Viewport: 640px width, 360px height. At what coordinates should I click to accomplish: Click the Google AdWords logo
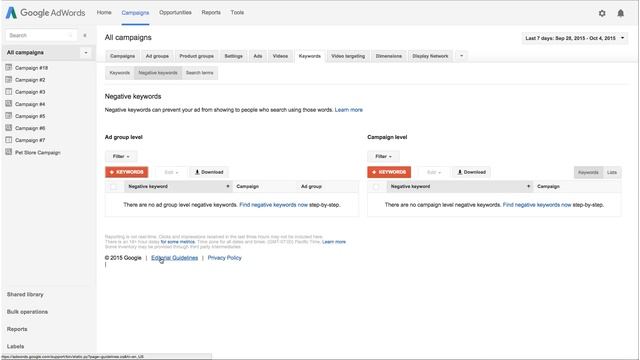(x=45, y=13)
